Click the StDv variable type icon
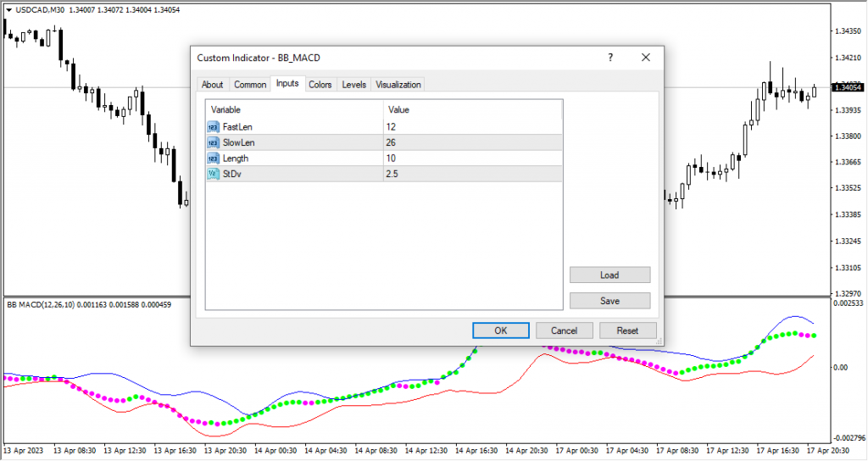 coord(212,174)
